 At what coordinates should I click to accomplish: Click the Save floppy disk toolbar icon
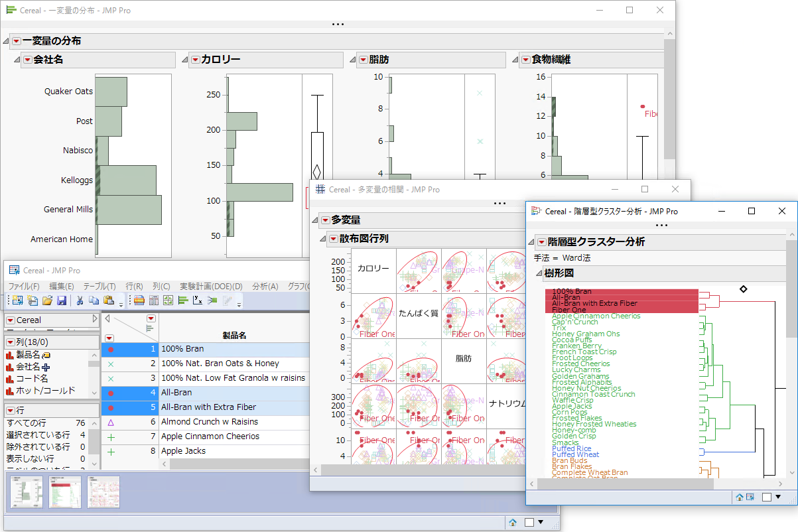point(62,300)
